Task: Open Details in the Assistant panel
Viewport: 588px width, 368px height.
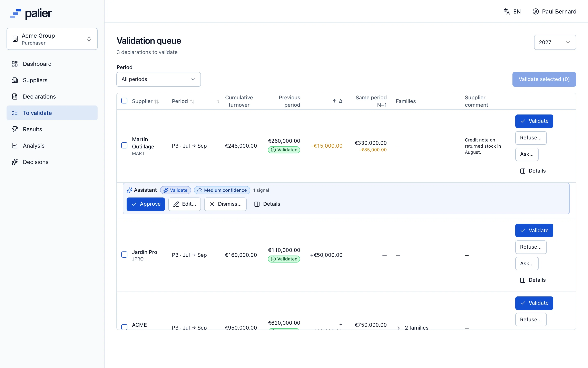Action: (x=267, y=204)
